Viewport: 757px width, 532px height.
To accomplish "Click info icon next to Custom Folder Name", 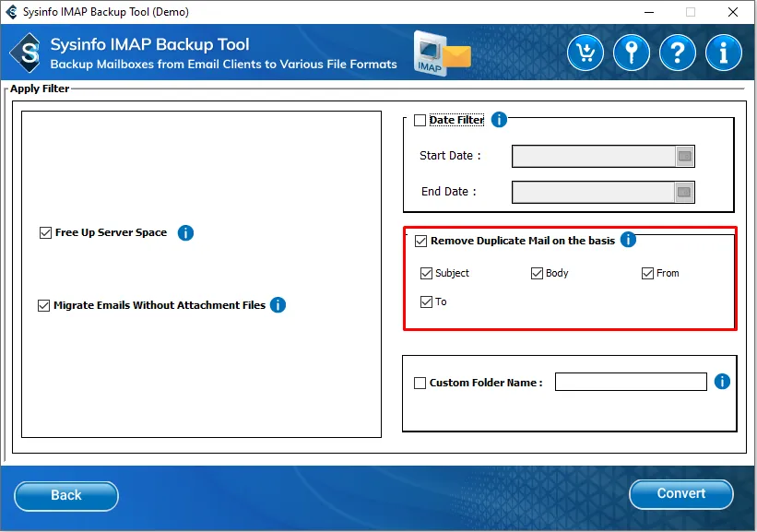I will pos(722,382).
